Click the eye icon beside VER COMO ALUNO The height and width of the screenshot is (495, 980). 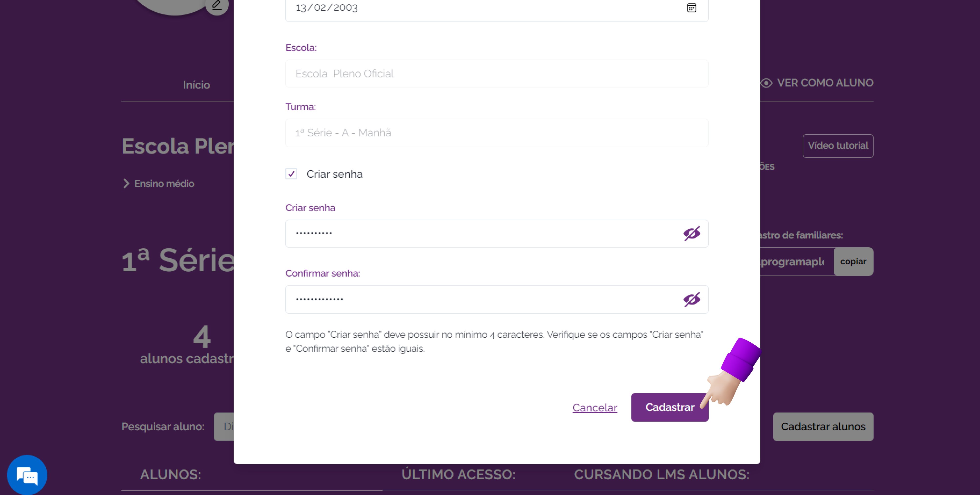pos(766,83)
